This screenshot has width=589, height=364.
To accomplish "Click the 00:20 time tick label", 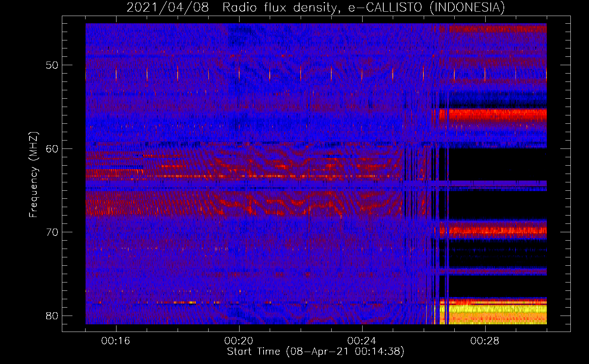I will point(239,341).
